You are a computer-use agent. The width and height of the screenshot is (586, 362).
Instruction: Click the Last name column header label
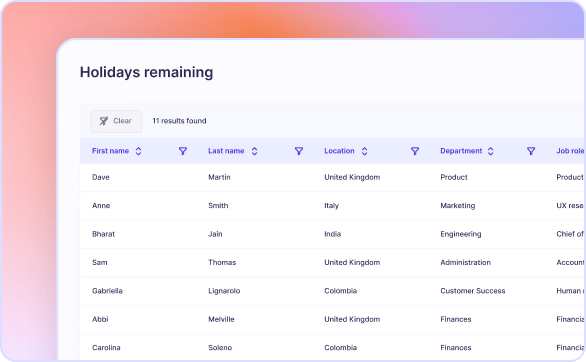tap(226, 151)
